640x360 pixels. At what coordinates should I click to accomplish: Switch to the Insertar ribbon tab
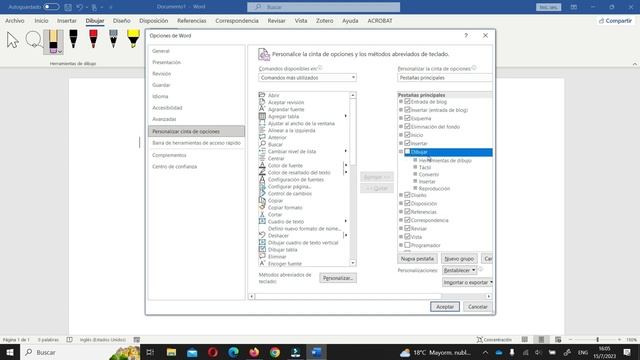67,20
